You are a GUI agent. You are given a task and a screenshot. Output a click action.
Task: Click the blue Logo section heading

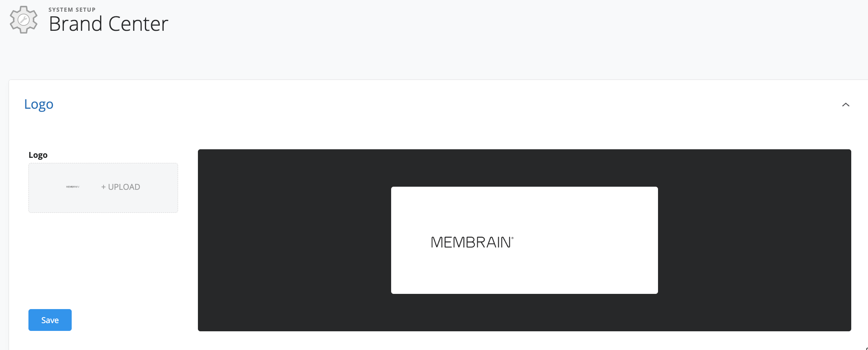click(x=39, y=104)
